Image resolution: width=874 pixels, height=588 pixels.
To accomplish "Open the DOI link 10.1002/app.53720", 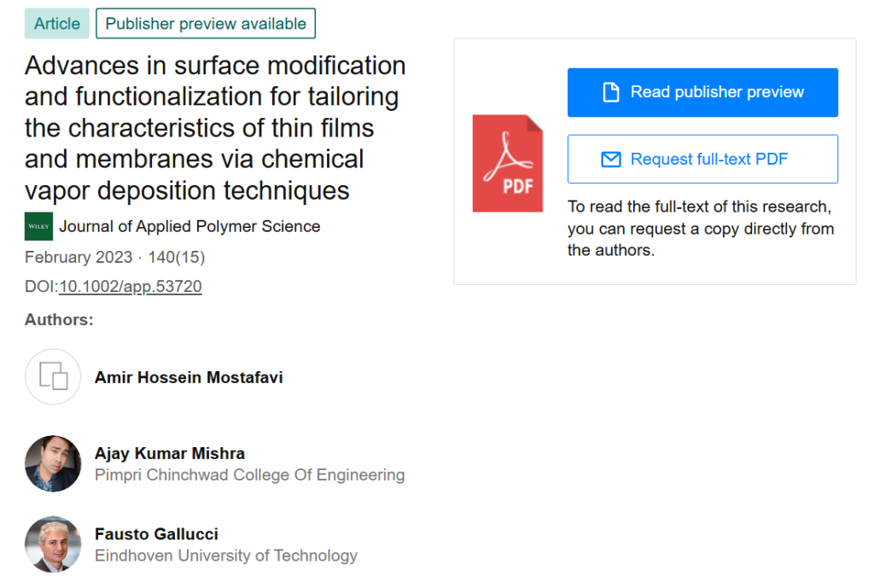I will point(130,287).
